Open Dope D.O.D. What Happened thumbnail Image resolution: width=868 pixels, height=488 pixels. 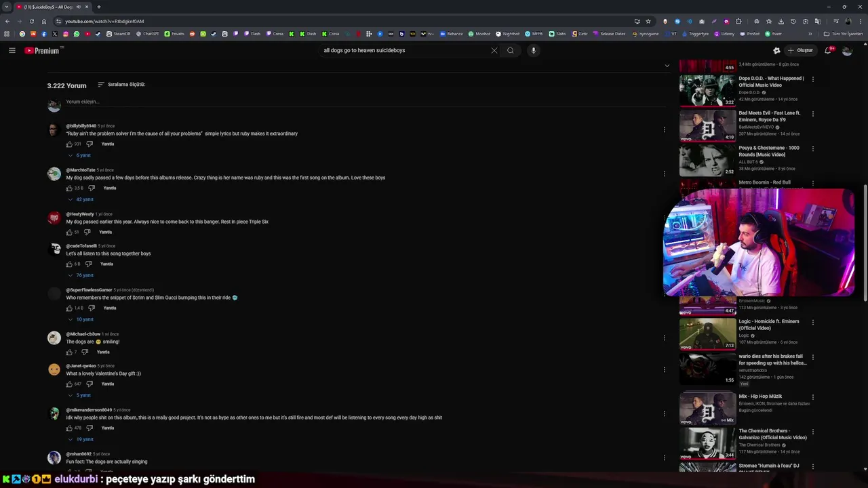707,90
